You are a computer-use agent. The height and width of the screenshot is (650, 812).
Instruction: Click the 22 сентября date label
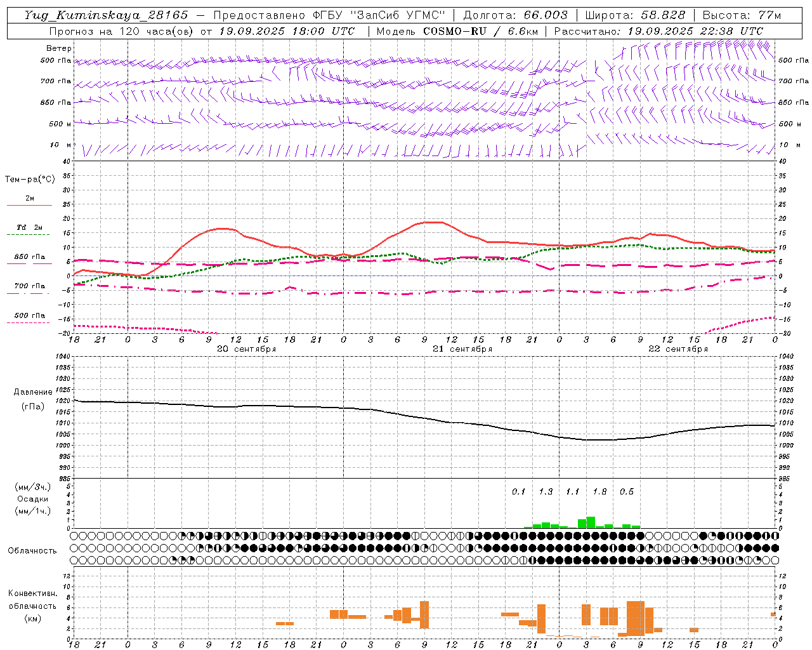(x=678, y=349)
